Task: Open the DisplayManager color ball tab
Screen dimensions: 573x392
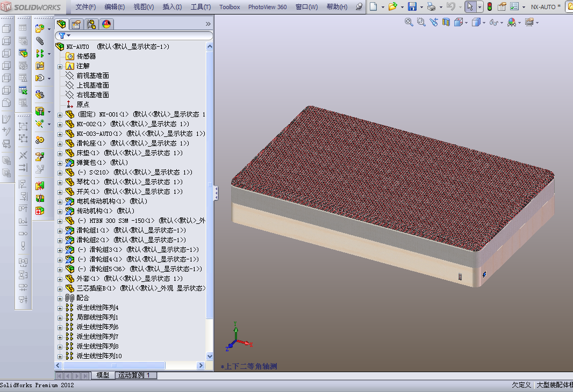Action: 106,24
